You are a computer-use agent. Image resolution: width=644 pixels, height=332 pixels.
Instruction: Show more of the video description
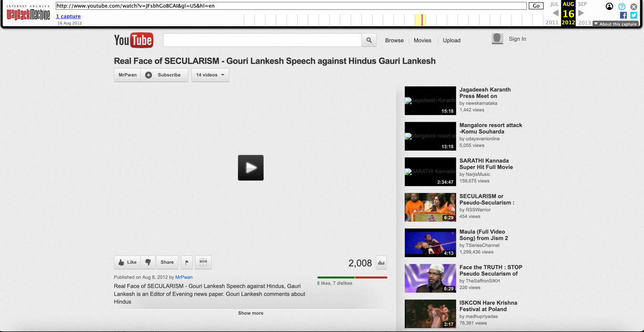click(x=250, y=313)
